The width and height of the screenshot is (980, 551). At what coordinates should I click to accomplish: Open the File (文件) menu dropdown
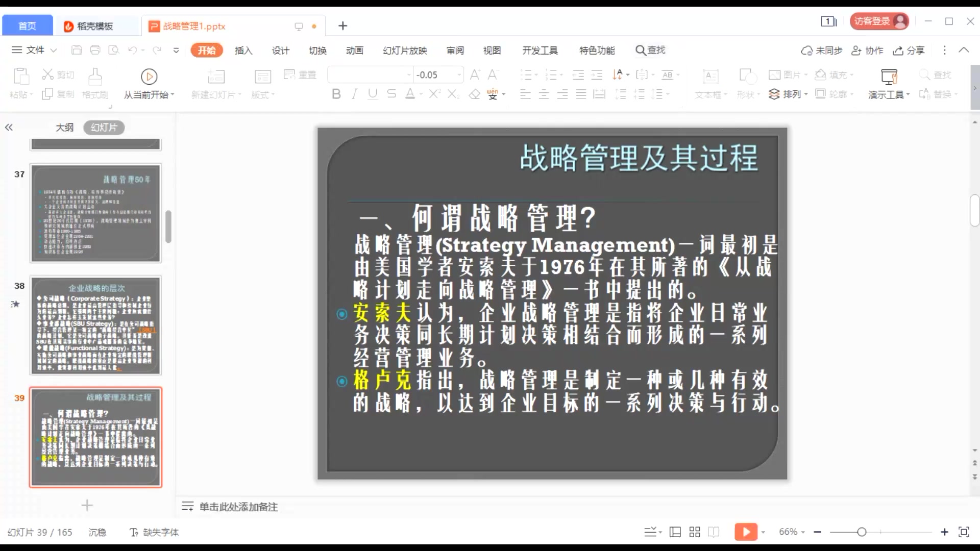point(34,50)
